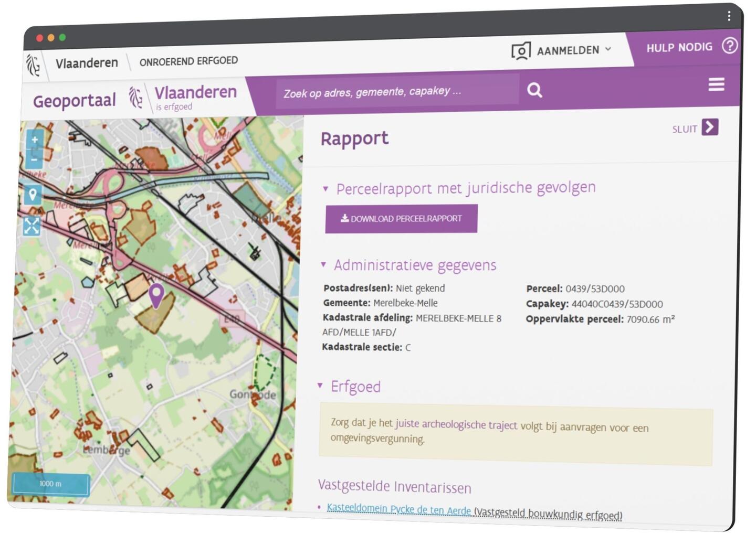
Task: Open the hamburger menu
Action: pyautogui.click(x=716, y=84)
